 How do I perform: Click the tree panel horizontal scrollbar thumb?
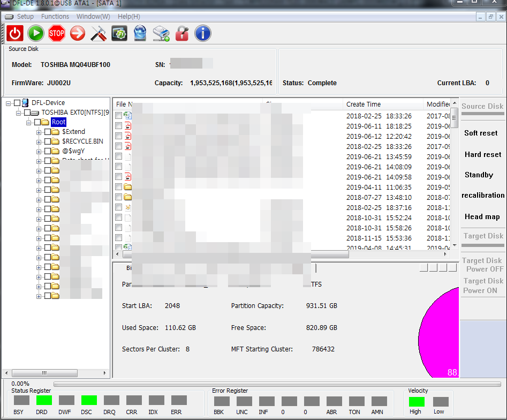[x=44, y=373]
